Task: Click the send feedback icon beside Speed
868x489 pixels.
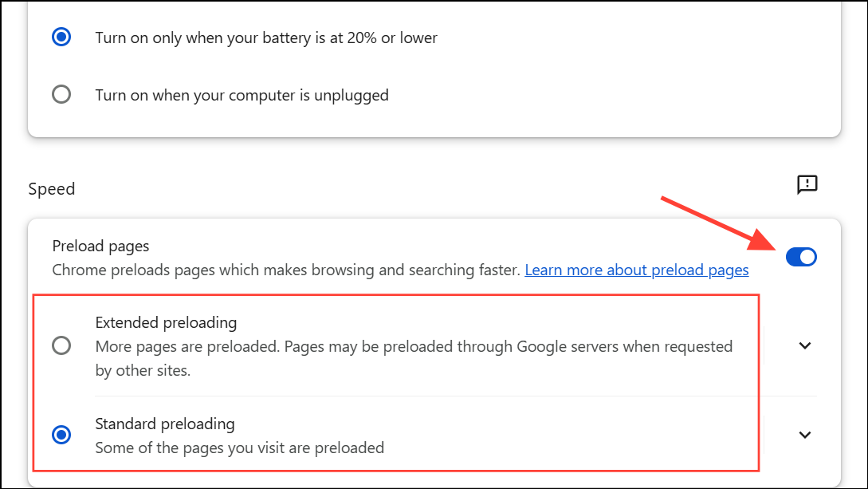Action: click(x=807, y=185)
